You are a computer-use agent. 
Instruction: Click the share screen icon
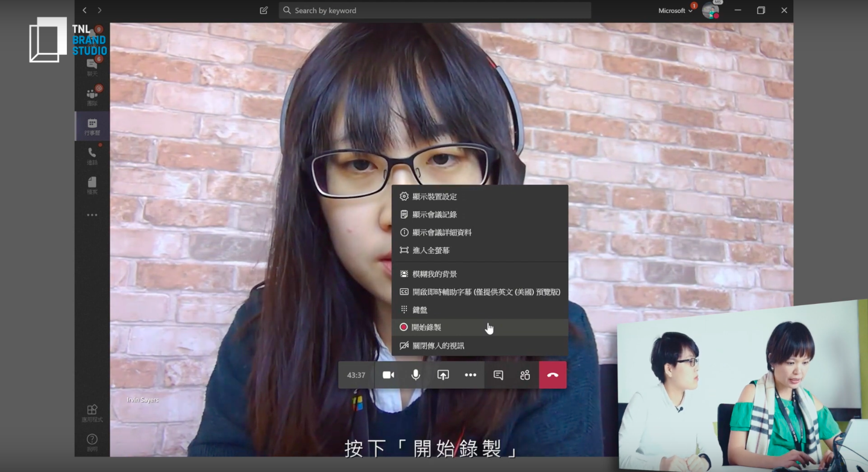pyautogui.click(x=443, y=375)
